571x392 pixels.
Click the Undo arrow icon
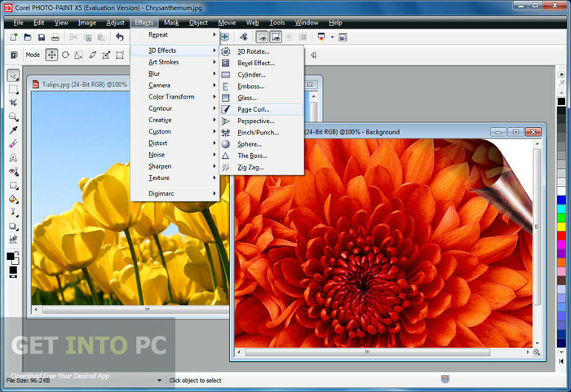point(120,37)
